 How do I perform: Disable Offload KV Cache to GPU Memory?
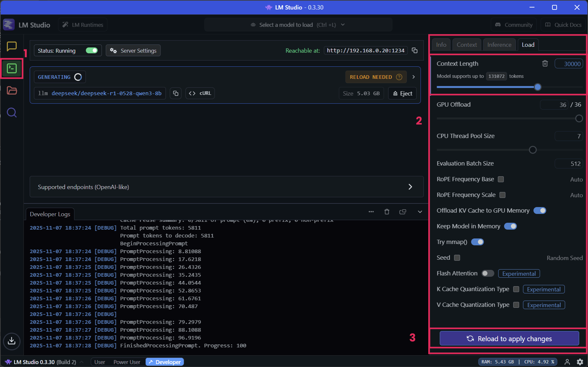(540, 211)
